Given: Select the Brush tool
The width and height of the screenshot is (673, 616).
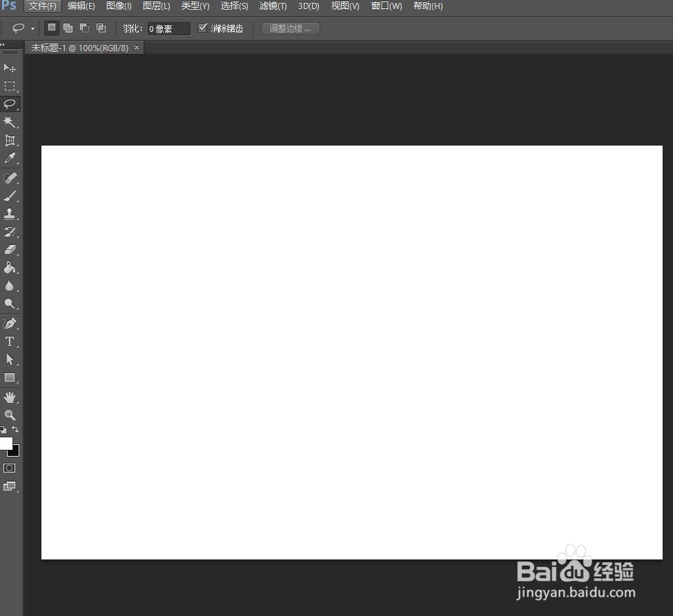Looking at the screenshot, I should click(x=10, y=196).
